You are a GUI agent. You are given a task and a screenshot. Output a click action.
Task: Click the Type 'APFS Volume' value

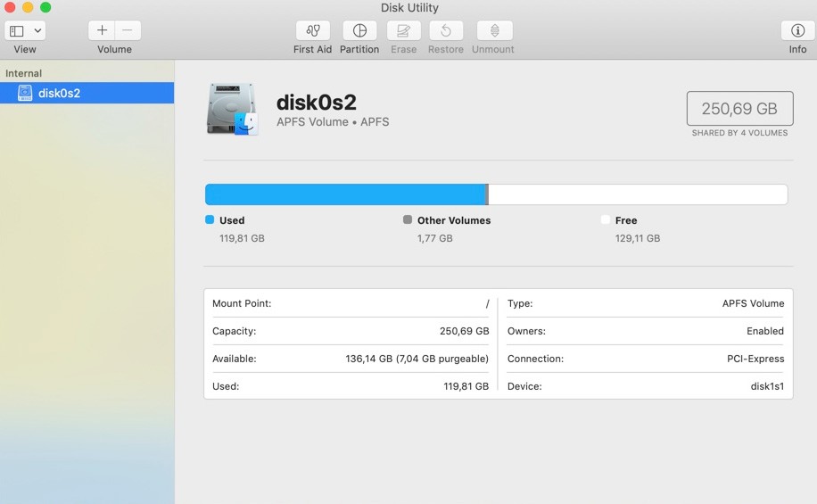click(753, 303)
